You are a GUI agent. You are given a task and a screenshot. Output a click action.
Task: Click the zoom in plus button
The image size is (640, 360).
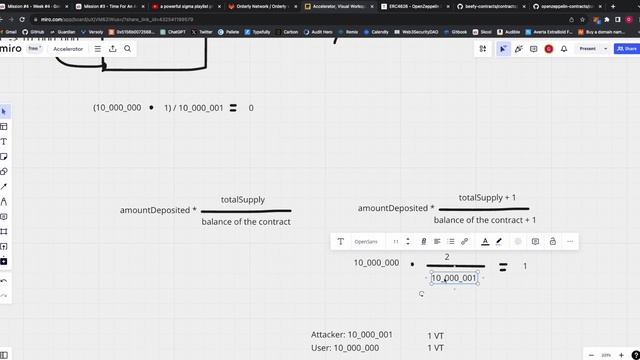click(621, 355)
